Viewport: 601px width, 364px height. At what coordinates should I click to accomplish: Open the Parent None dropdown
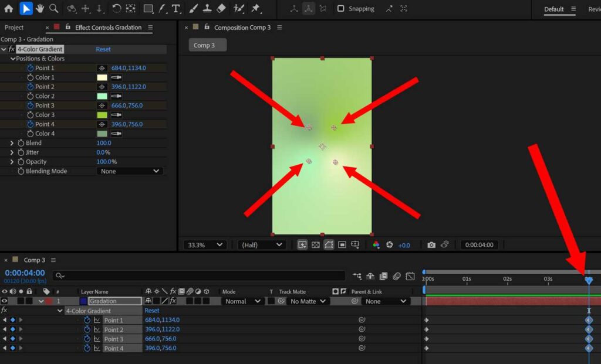coord(385,301)
